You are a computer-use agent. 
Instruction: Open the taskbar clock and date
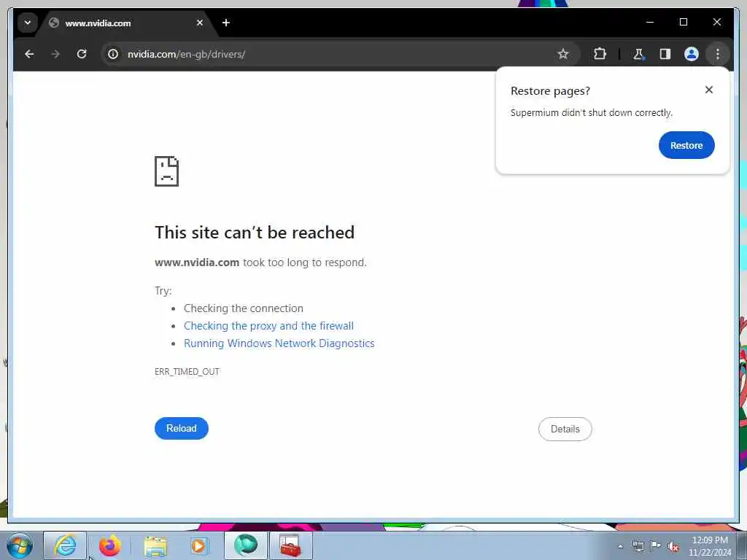710,546
